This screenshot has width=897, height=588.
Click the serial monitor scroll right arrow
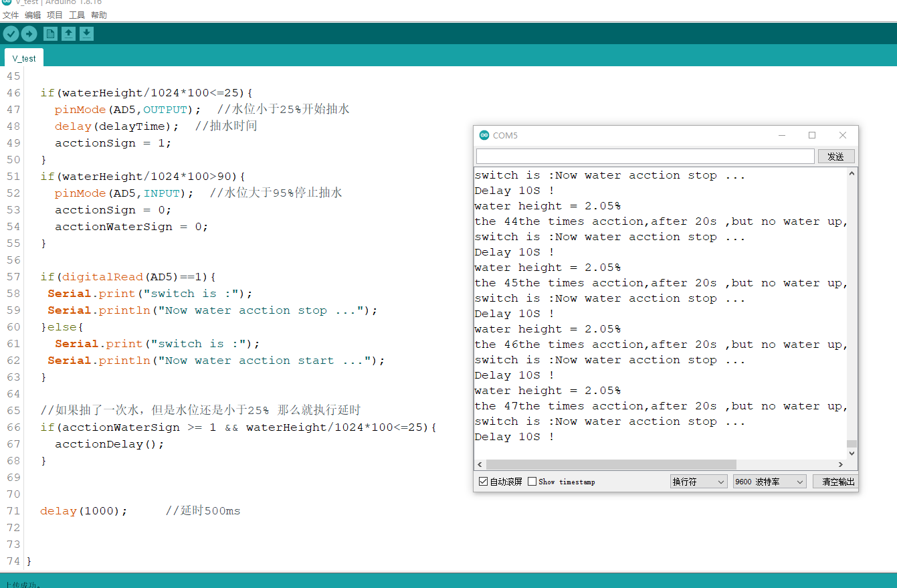point(841,464)
